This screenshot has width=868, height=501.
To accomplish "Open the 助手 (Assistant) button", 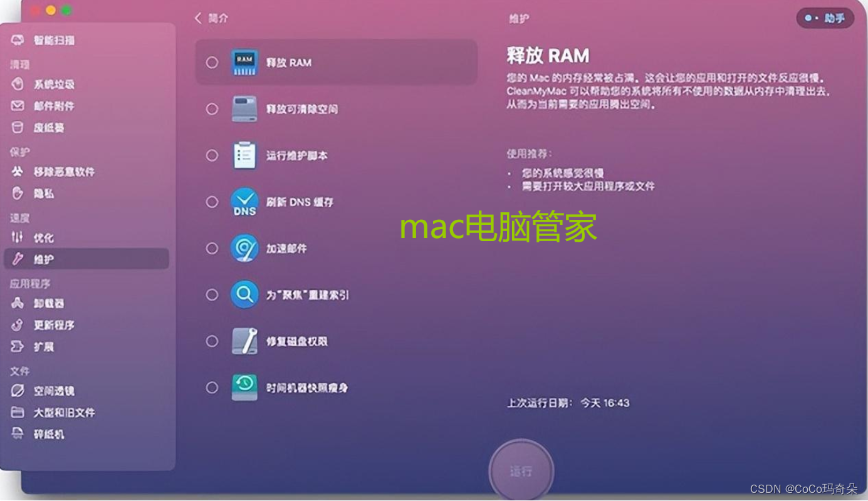I will (825, 18).
